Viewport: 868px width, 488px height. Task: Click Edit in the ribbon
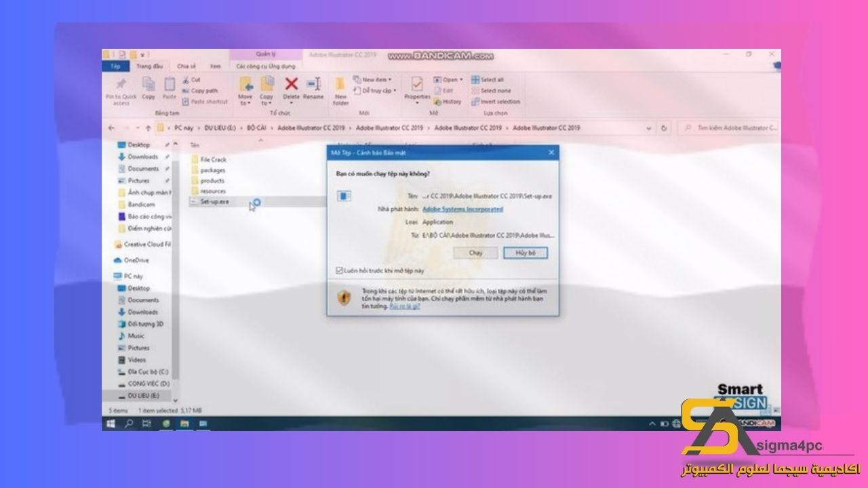(x=443, y=90)
